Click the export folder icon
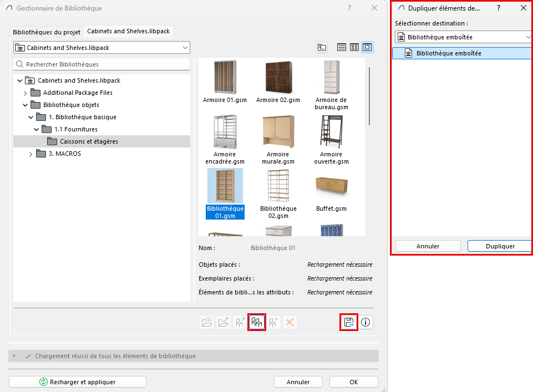Viewport: 533px width, 392px height. [x=224, y=322]
